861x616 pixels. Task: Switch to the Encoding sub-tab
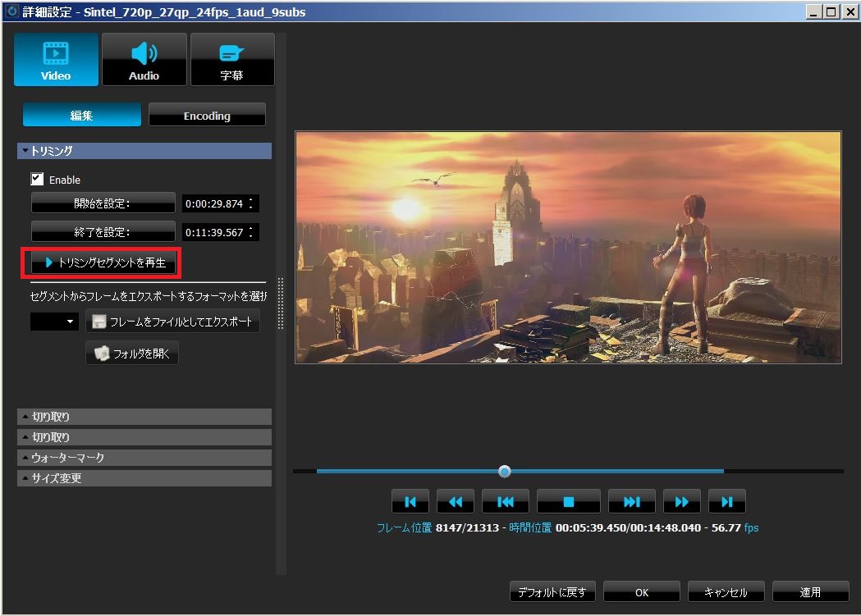click(x=207, y=115)
